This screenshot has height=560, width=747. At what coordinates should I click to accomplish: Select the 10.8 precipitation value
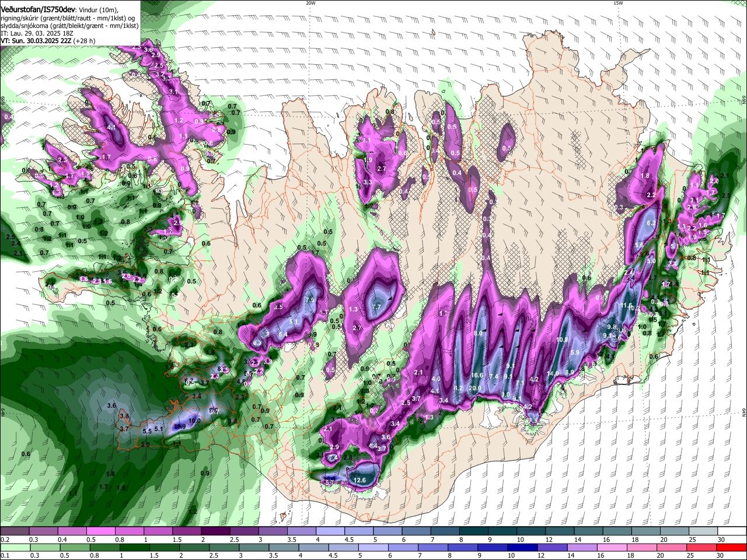pos(563,339)
